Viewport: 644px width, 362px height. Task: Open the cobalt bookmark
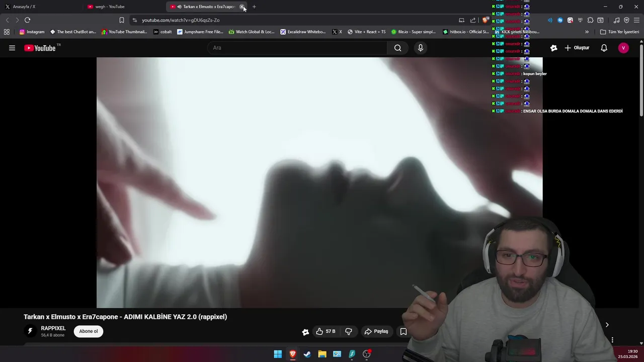163,32
